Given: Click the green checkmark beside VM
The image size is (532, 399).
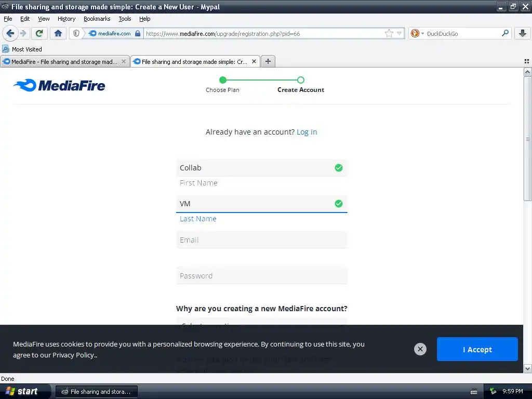Looking at the screenshot, I should point(339,204).
